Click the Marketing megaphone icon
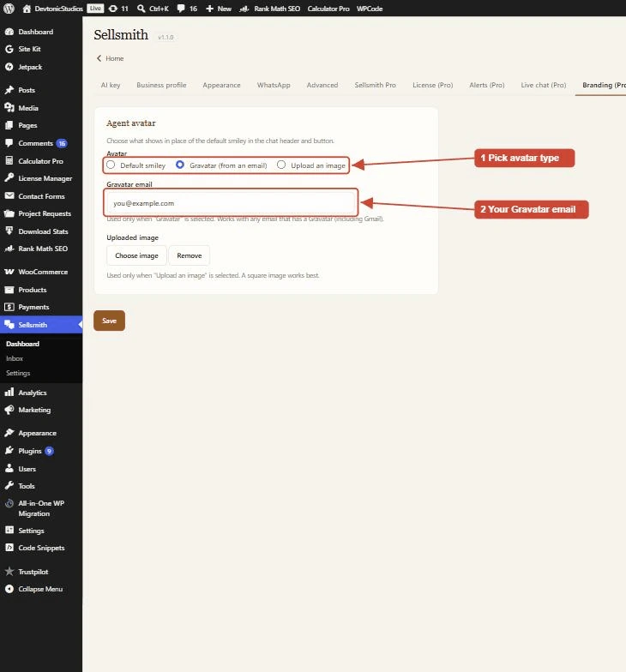The height and width of the screenshot is (672, 626). click(9, 410)
